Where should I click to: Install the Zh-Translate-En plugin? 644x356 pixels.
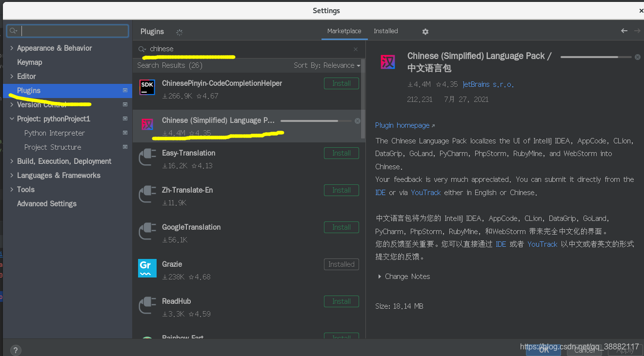click(x=342, y=190)
